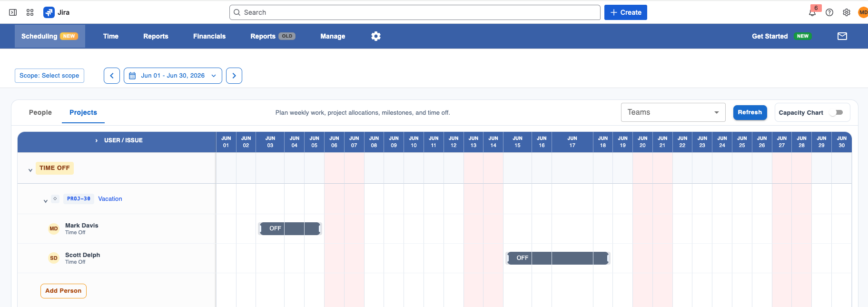Go to next date period

(234, 76)
